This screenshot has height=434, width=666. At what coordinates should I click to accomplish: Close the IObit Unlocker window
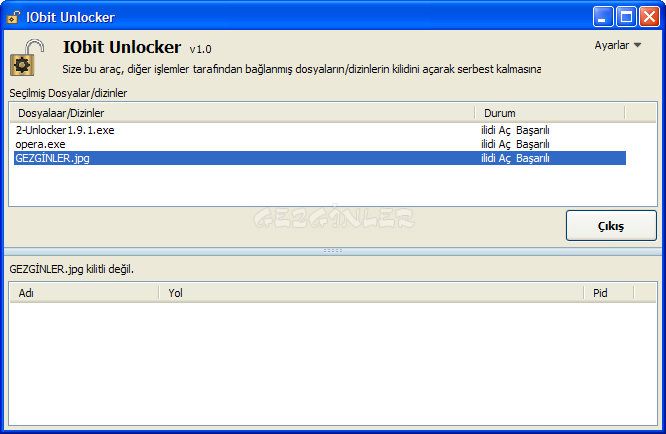pyautogui.click(x=649, y=17)
